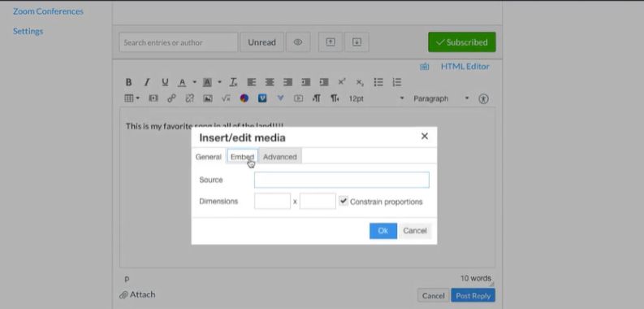Insert a numbered list
The height and width of the screenshot is (309, 644).
pyautogui.click(x=396, y=82)
